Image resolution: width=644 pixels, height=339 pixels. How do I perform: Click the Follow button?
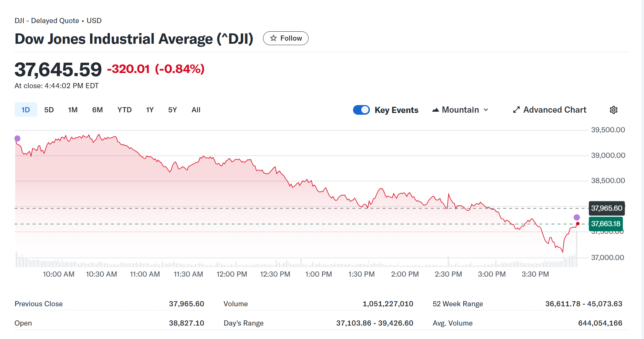point(285,38)
